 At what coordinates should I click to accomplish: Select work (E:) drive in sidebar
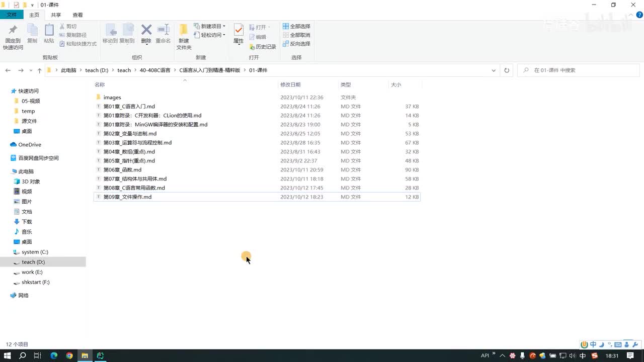coord(32,272)
